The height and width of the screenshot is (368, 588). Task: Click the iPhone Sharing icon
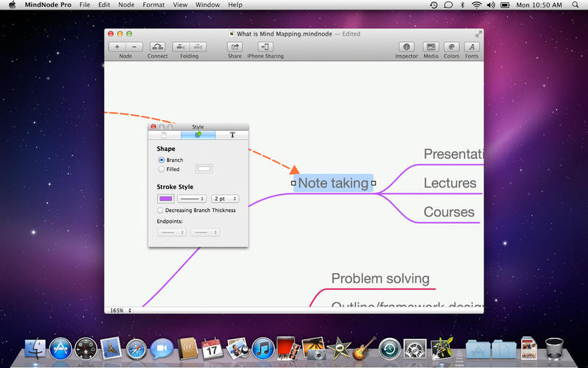[265, 46]
